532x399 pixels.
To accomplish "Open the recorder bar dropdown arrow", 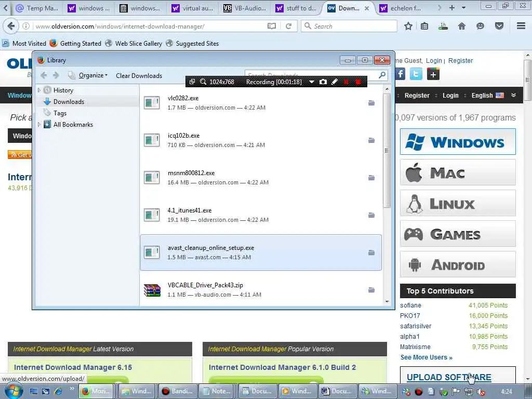I will (x=312, y=82).
